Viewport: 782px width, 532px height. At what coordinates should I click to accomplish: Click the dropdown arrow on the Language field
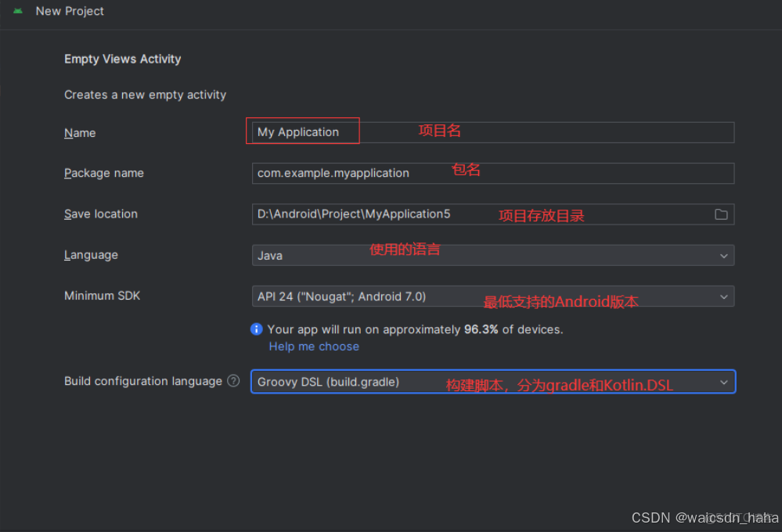point(725,255)
